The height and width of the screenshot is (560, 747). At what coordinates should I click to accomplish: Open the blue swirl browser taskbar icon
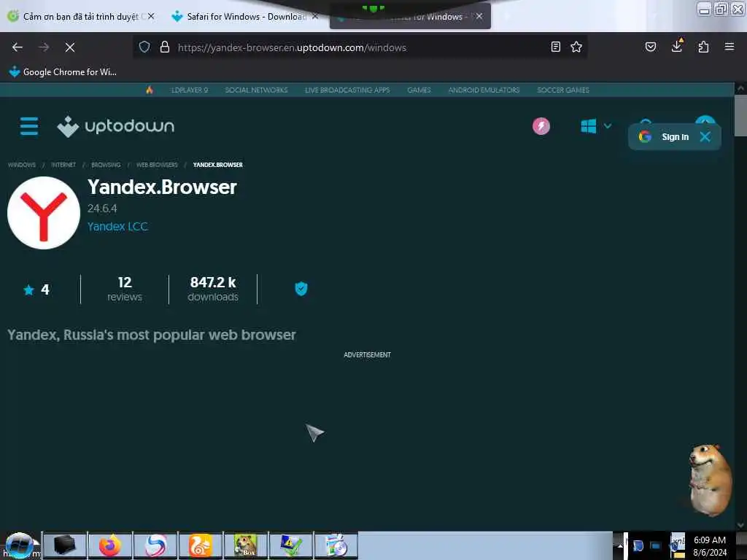click(155, 545)
